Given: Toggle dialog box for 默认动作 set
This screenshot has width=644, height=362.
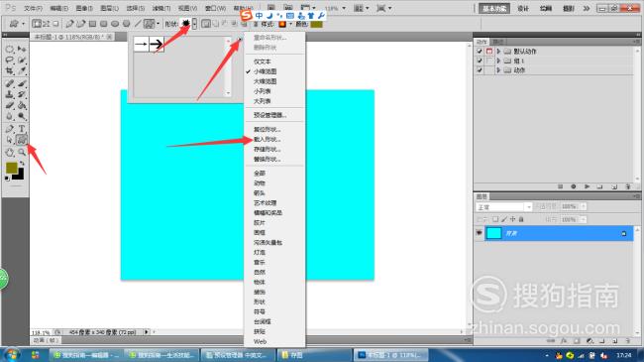Looking at the screenshot, I should [x=488, y=51].
